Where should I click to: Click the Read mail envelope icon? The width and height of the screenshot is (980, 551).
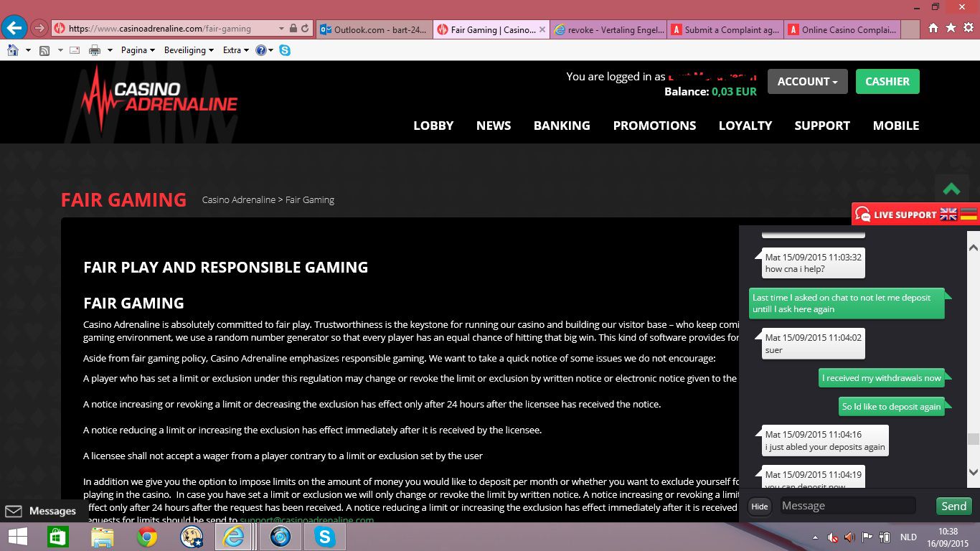tap(76, 50)
